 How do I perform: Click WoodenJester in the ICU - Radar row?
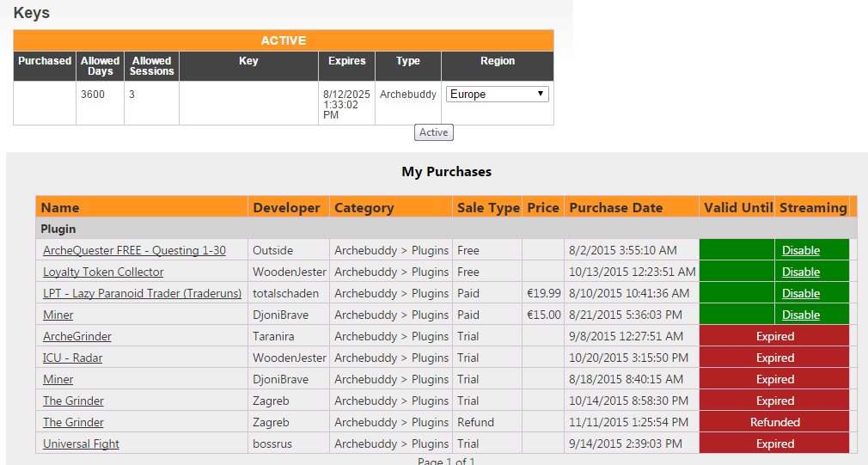290,358
